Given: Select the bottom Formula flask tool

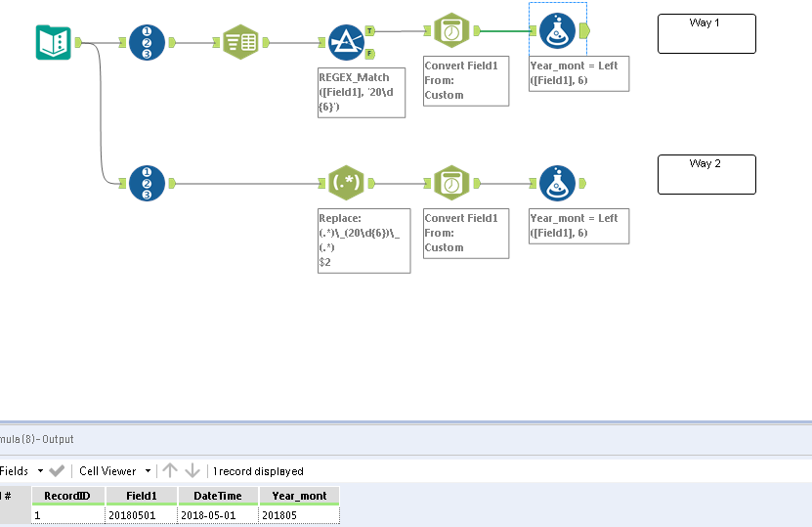Looking at the screenshot, I should pos(557,184).
